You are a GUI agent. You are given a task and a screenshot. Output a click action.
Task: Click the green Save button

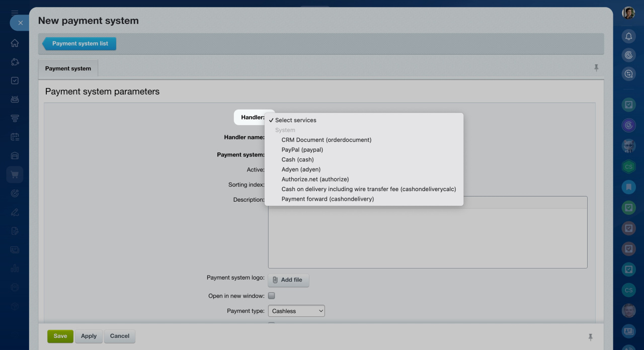tap(60, 336)
